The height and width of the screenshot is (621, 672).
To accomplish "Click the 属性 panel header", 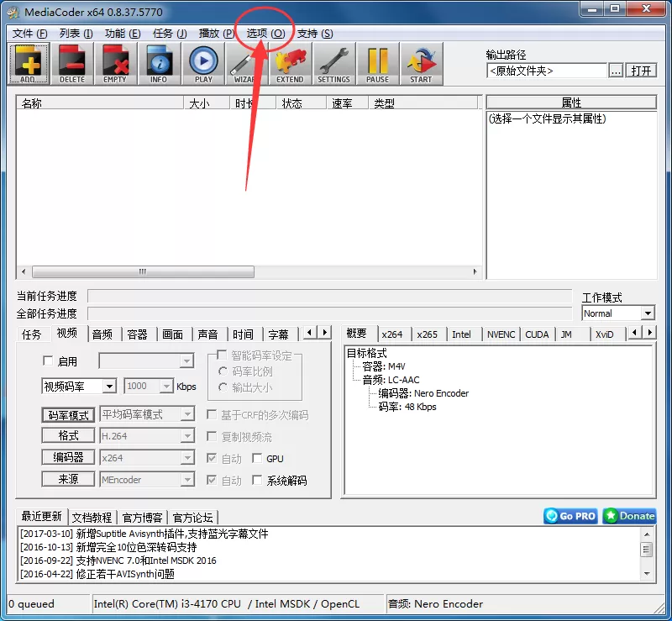I will coord(571,103).
